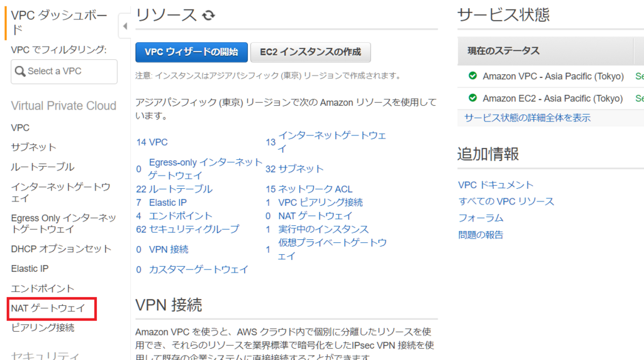Open インターネットゲートウェイ in the sidebar
644x360 pixels.
[x=61, y=193]
